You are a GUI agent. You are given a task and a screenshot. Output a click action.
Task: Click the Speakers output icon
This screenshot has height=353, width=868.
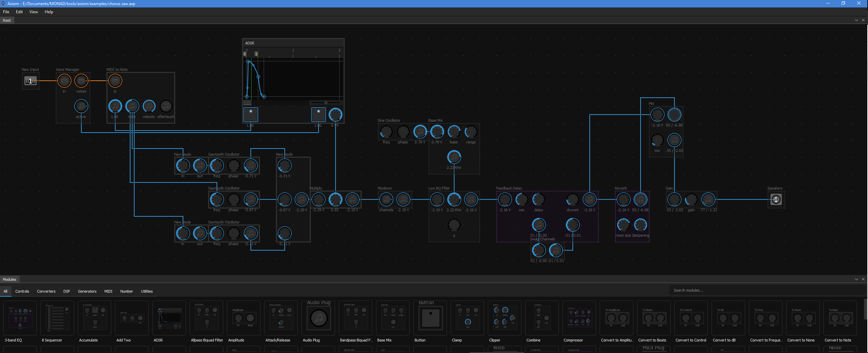coord(776,199)
